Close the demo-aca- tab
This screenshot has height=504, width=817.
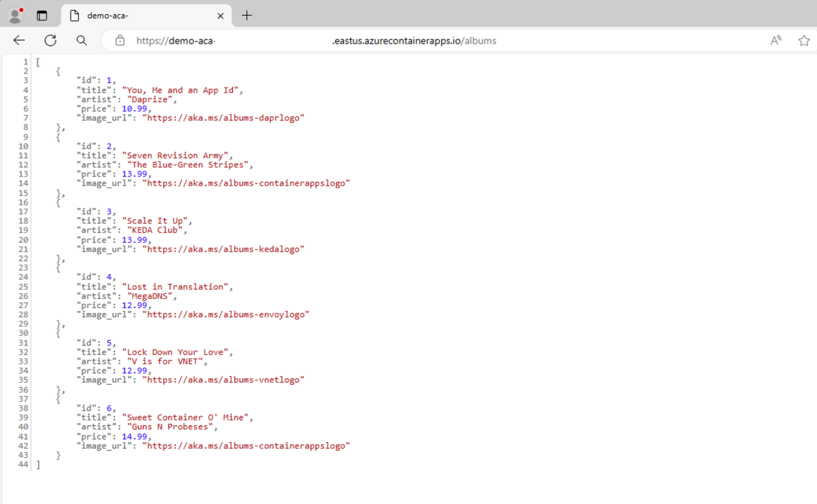221,15
